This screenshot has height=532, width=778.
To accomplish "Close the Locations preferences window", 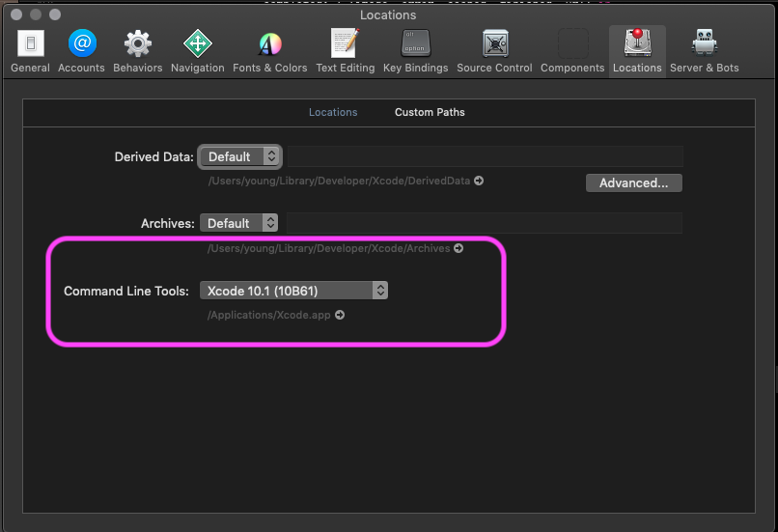I will click(16, 14).
